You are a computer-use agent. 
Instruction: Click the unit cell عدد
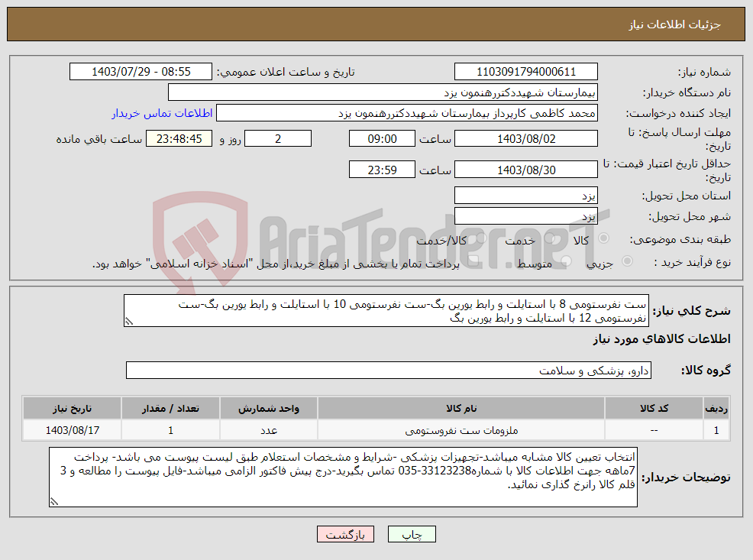coord(269,430)
